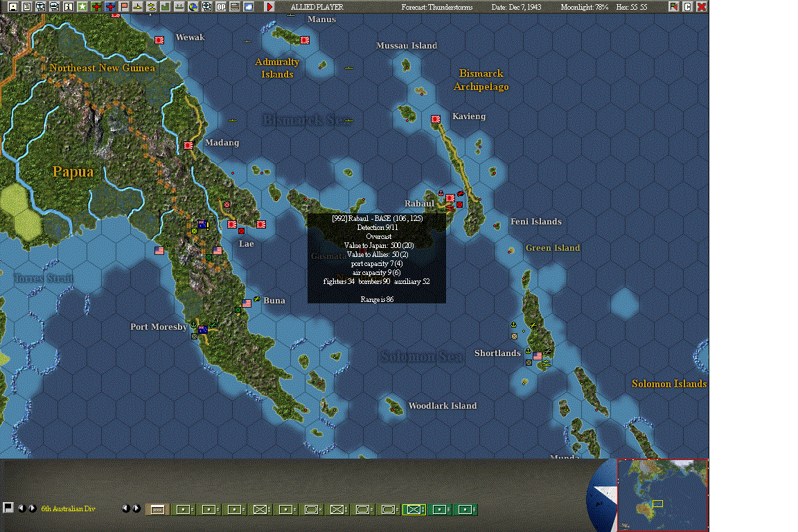The width and height of the screenshot is (798, 532).
Task: Click the 'C' icon in top bar
Action: 688,7
